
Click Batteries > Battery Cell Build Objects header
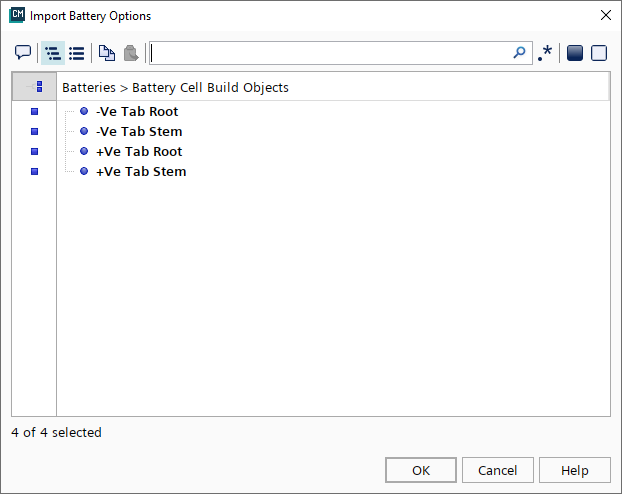point(176,87)
